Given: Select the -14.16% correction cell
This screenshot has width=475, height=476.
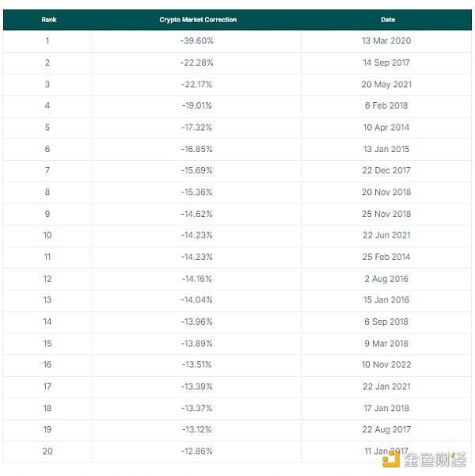Looking at the screenshot, I should point(196,279).
